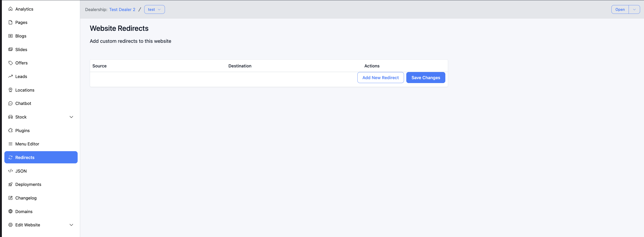Click the Offers tag icon

click(10, 63)
